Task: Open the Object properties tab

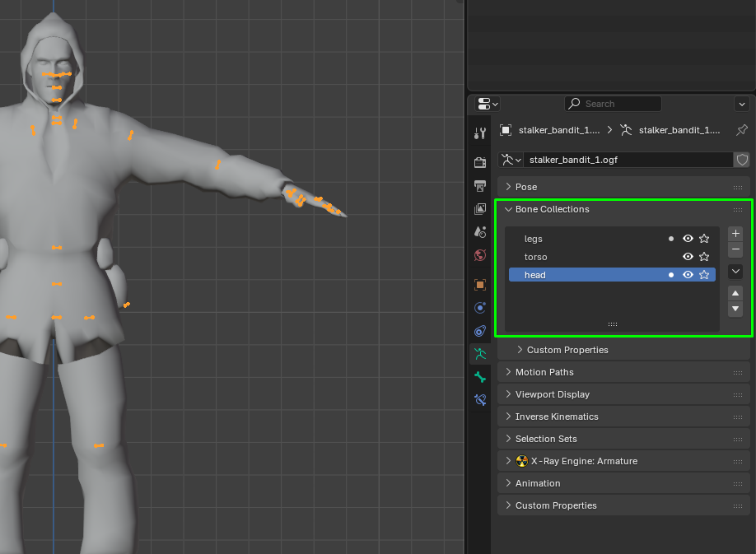Action: pos(480,285)
